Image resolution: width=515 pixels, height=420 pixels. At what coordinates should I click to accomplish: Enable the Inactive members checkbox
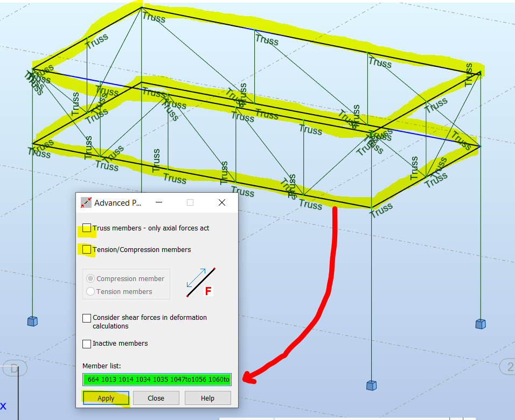(87, 344)
